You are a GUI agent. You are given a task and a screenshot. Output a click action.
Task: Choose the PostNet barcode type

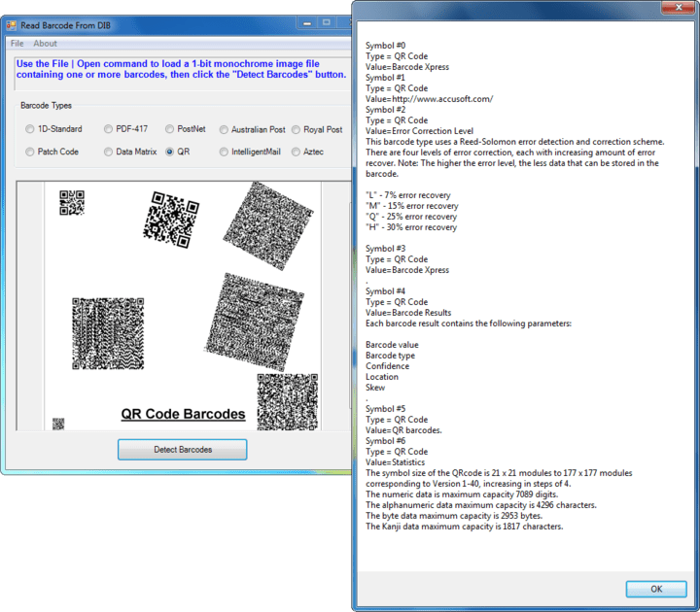[186, 129]
